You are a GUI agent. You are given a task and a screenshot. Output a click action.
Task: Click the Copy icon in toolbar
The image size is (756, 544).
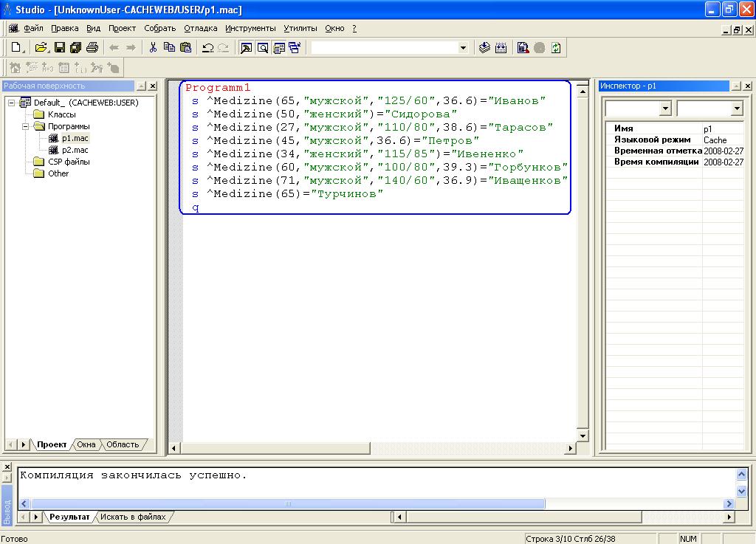click(169, 48)
